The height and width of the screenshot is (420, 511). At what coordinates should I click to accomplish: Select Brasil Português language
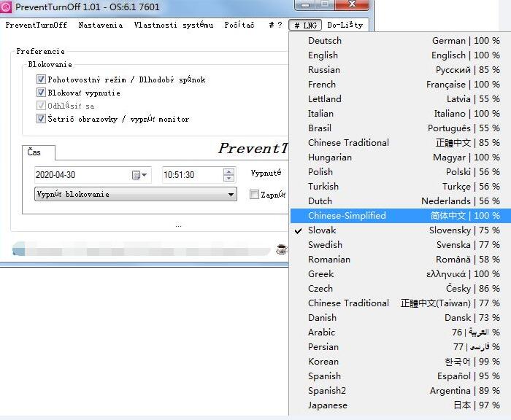pos(401,128)
